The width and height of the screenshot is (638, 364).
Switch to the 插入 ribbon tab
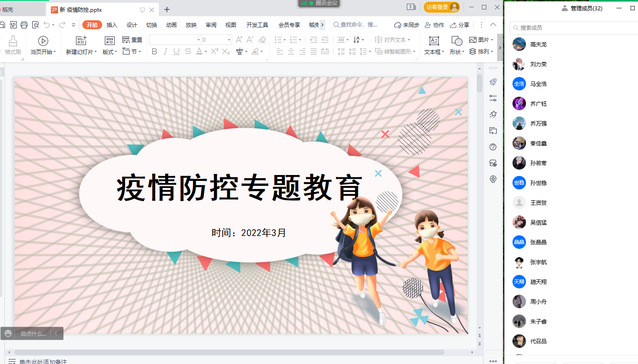(112, 25)
